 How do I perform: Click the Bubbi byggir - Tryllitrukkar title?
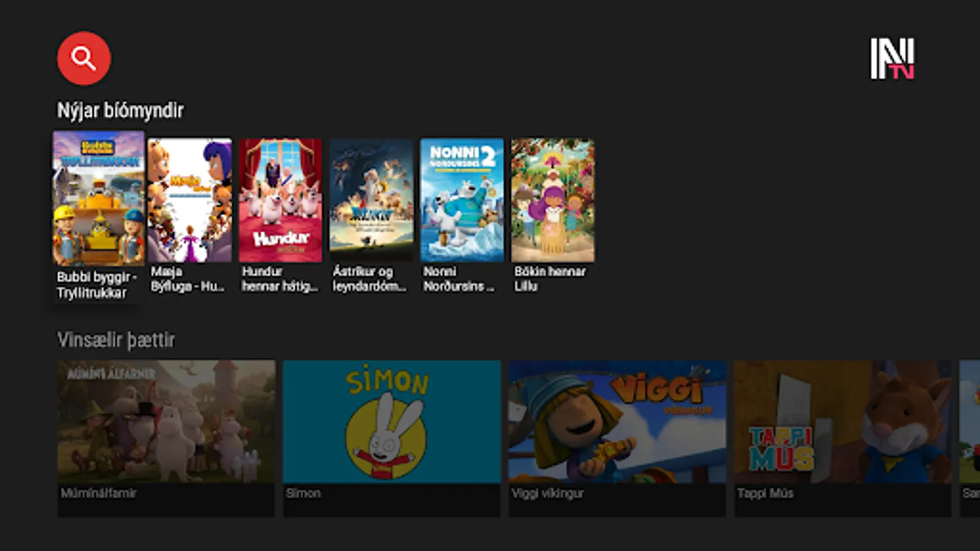(97, 285)
